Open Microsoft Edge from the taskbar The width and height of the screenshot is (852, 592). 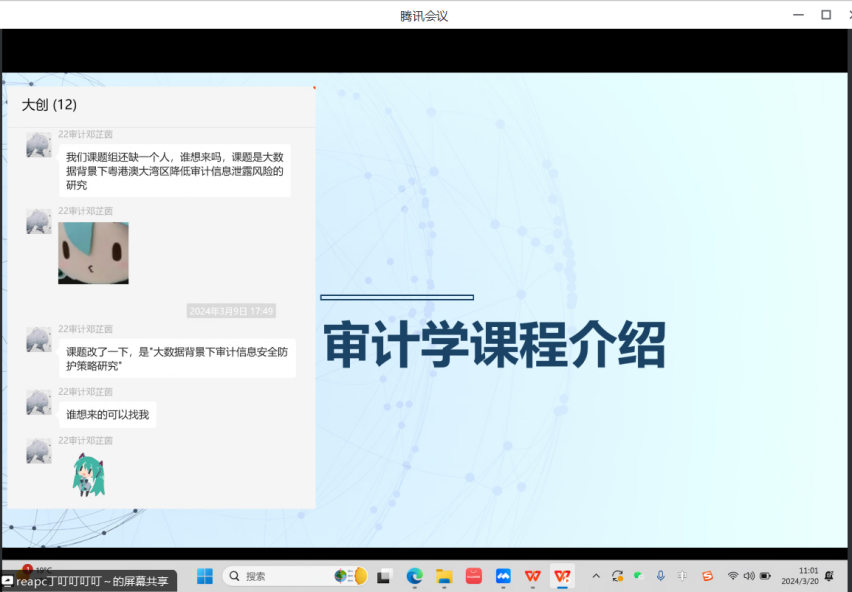tap(414, 576)
